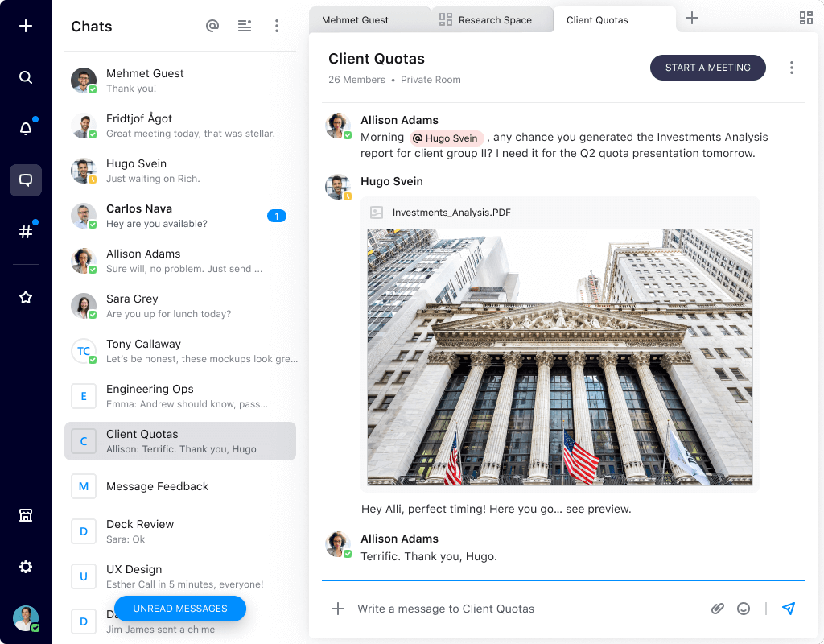Click Tony Callaway's TC avatar
Screen dimensions: 824x644
[x=84, y=351]
